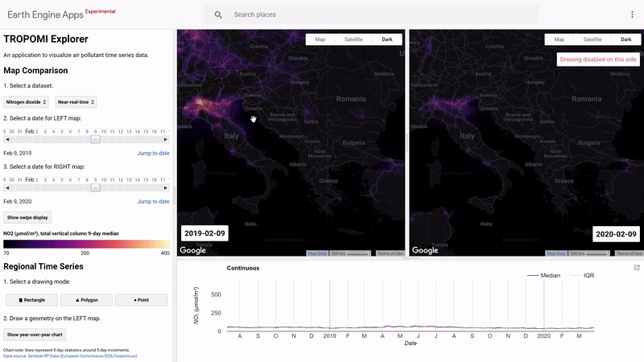The image size is (644, 362).
Task: Step LEFT map date slider backward arrow
Action: pyautogui.click(x=7, y=139)
